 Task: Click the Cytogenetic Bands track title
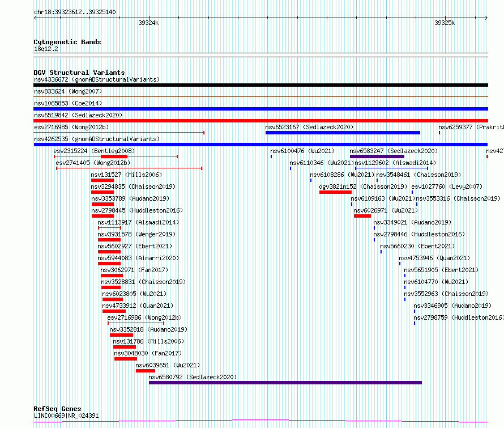point(67,42)
